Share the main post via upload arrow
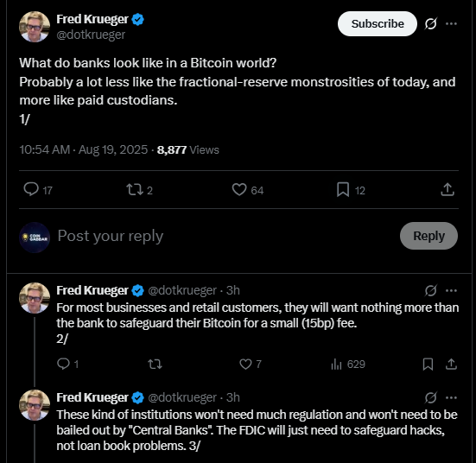This screenshot has width=476, height=463. click(447, 189)
